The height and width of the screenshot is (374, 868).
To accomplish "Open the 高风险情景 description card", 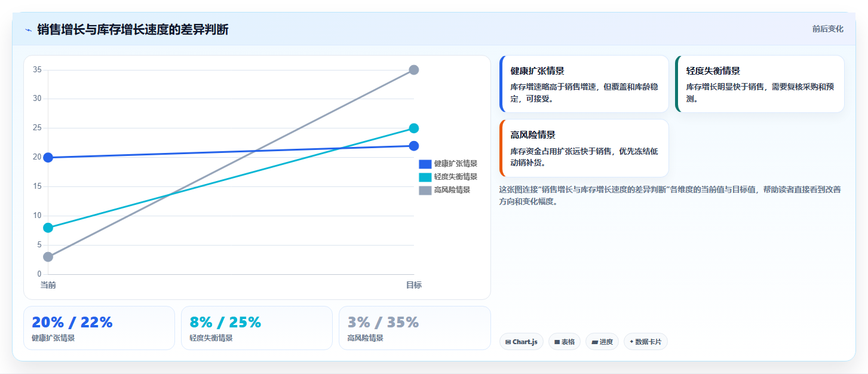I will [x=584, y=148].
